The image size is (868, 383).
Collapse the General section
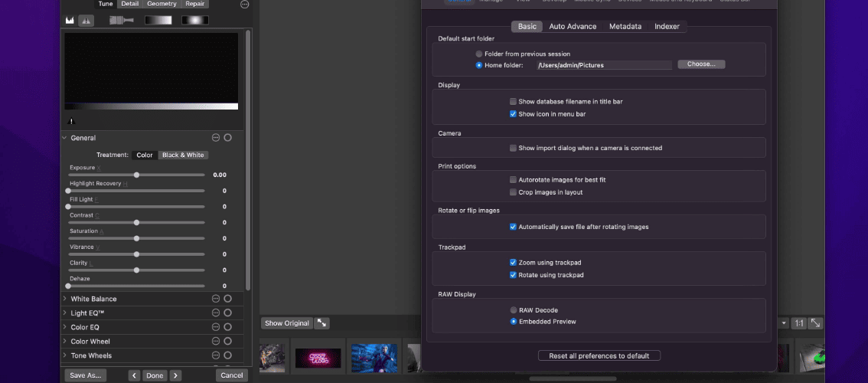click(65, 137)
